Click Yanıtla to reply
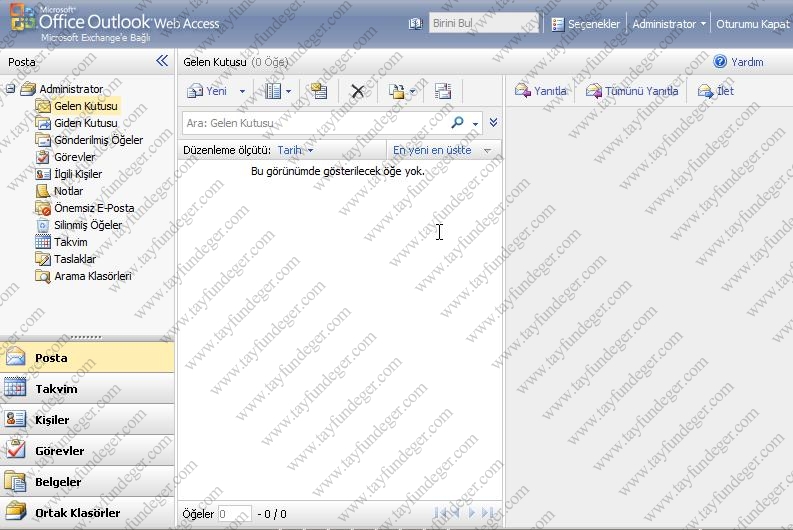Viewport: 793px width, 530px height. 541,91
